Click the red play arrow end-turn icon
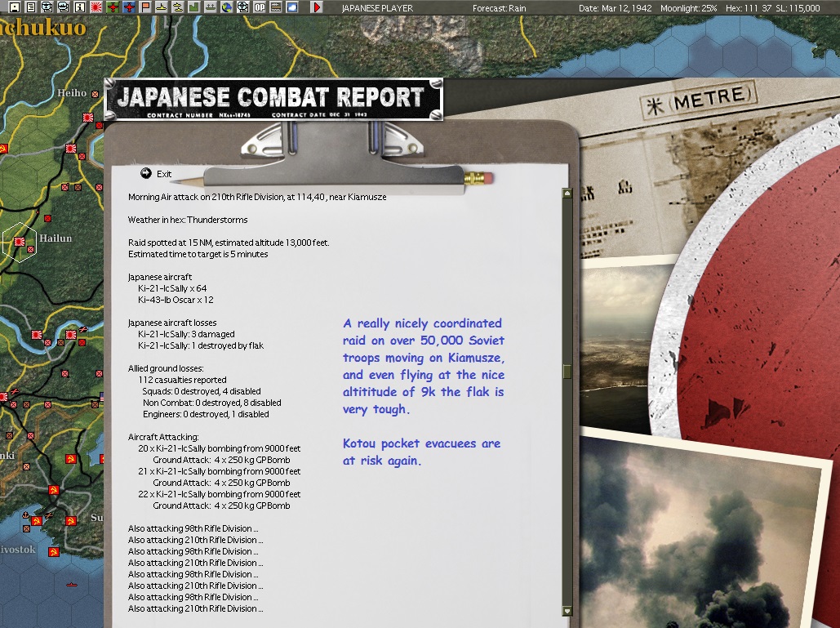The width and height of the screenshot is (840, 628). coord(317,7)
